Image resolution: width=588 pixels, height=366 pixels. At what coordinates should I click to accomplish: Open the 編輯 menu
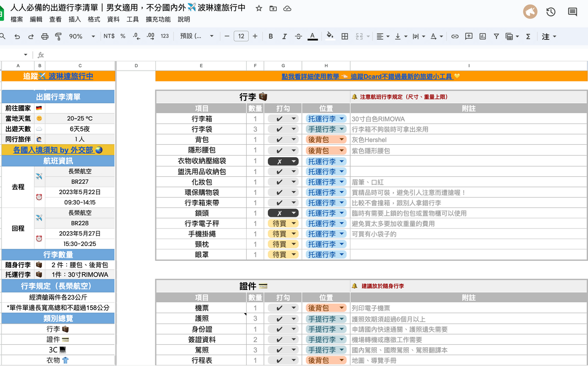tap(36, 19)
